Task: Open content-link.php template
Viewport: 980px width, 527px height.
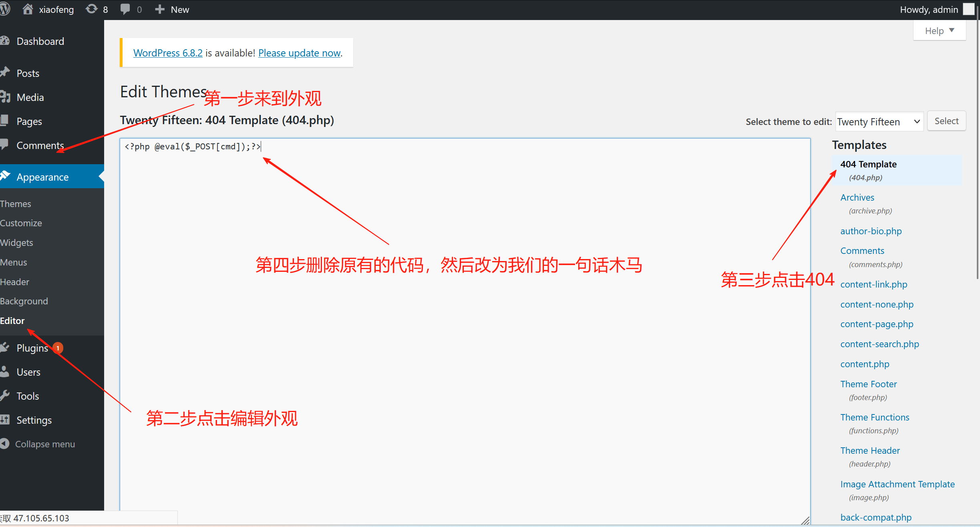Action: [874, 284]
